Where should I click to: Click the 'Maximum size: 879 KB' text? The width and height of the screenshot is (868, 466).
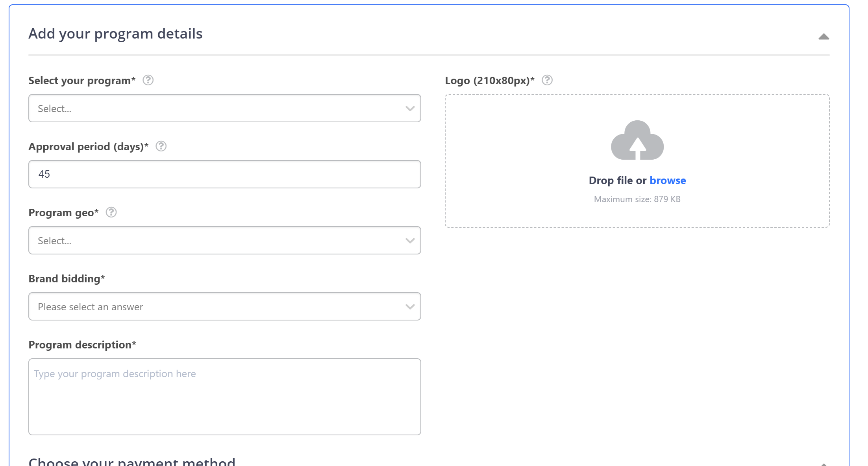[637, 199]
